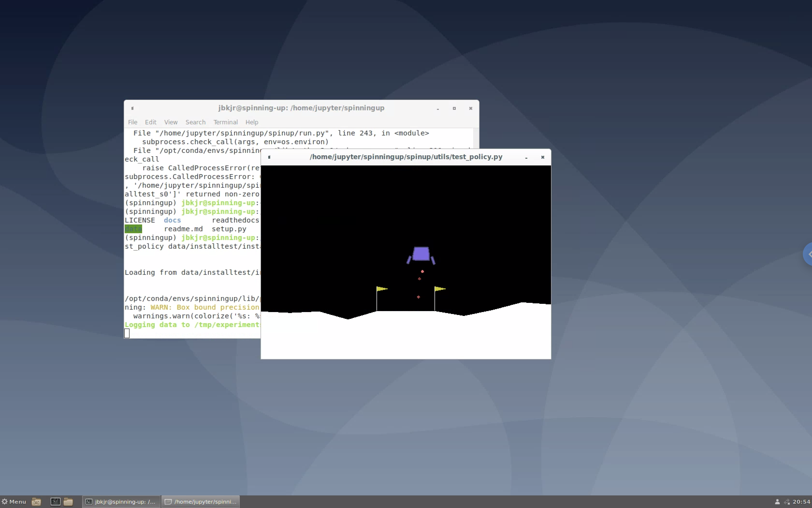
Task: Click the run.py line 243 traceback line
Action: coord(281,133)
